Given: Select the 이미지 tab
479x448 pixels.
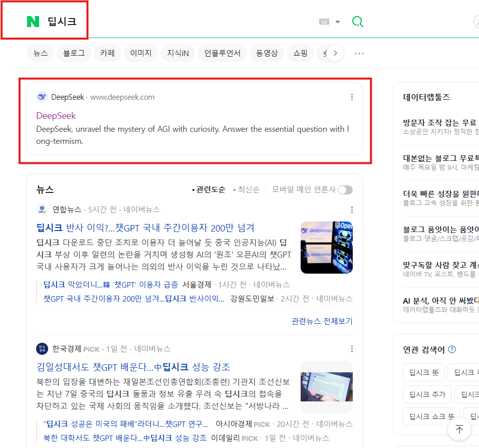Looking at the screenshot, I should tap(141, 53).
